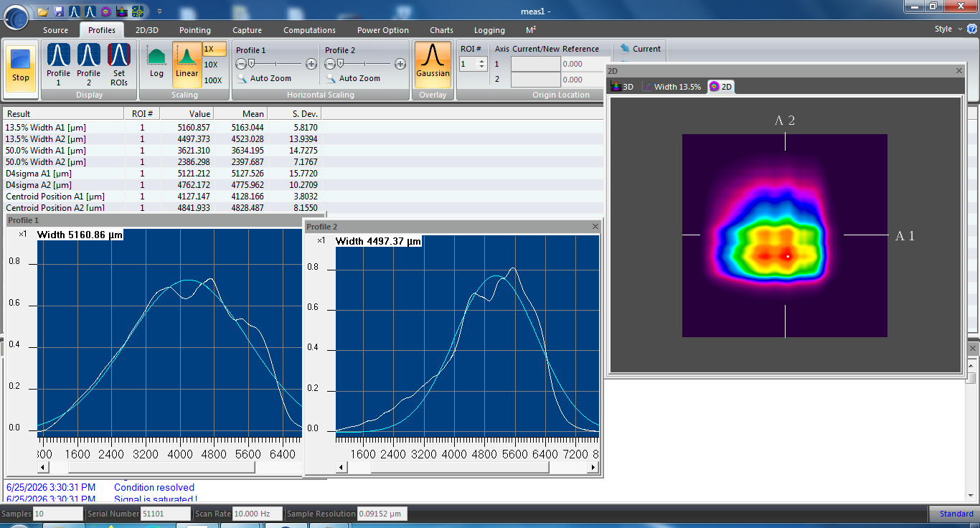980x528 pixels.
Task: Show Profile 2 display
Action: pos(88,65)
